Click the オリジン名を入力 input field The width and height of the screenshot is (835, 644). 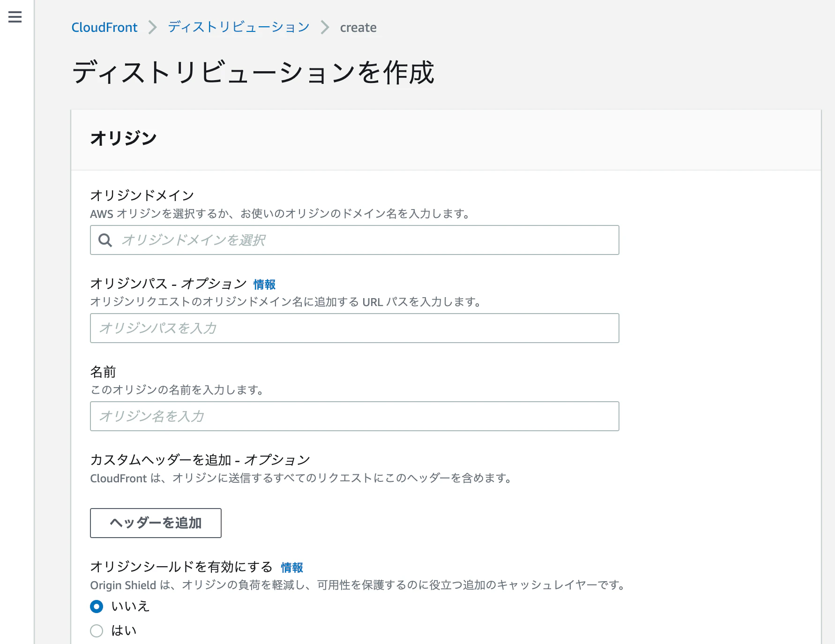pyautogui.click(x=354, y=416)
